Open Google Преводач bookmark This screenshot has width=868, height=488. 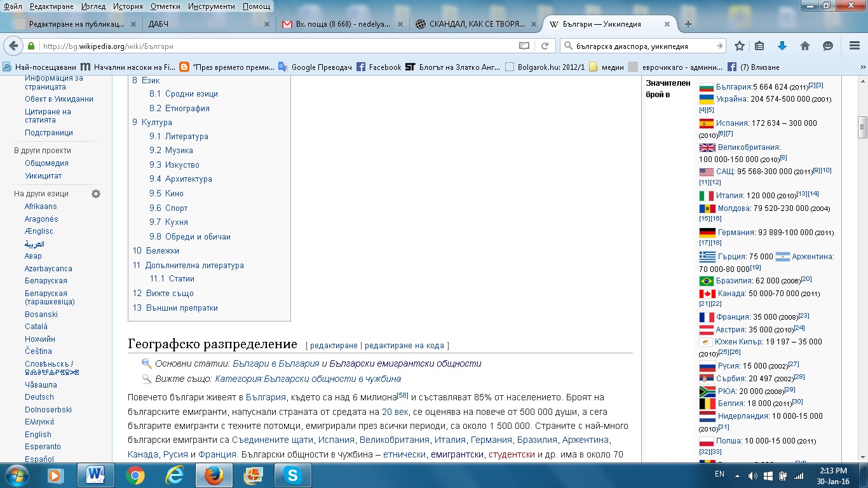pyautogui.click(x=315, y=67)
